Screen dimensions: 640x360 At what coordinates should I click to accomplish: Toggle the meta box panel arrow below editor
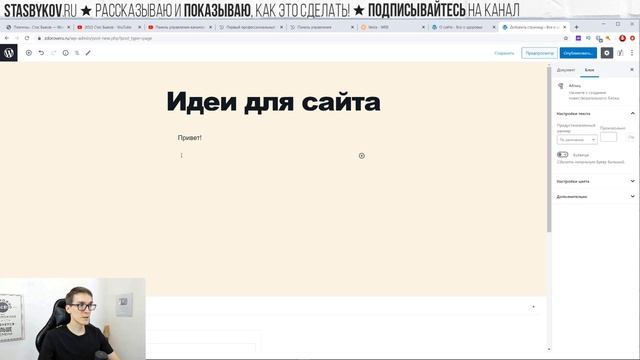[x=533, y=307]
